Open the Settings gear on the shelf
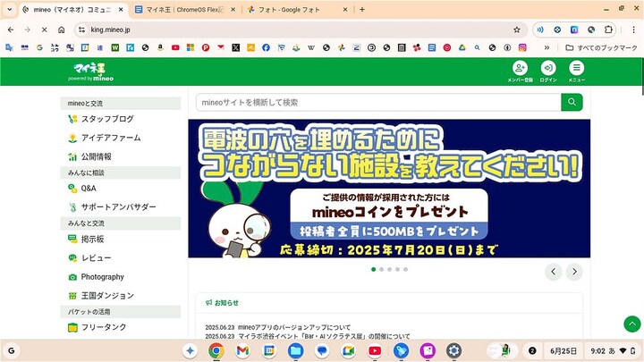Viewport: 644px width, 362px height. coord(453,351)
